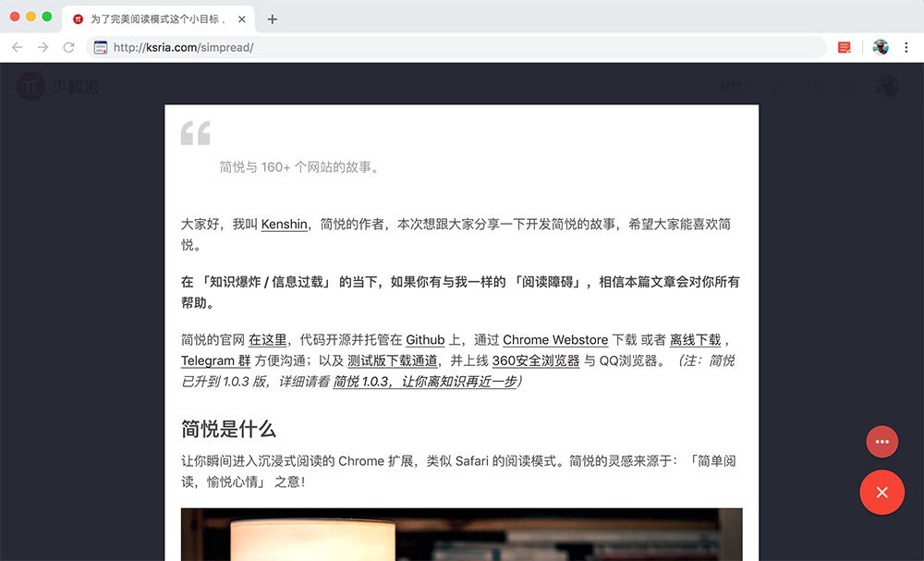Click the red 少数派 favicon on the tab
This screenshot has width=924, height=561.
[x=78, y=18]
